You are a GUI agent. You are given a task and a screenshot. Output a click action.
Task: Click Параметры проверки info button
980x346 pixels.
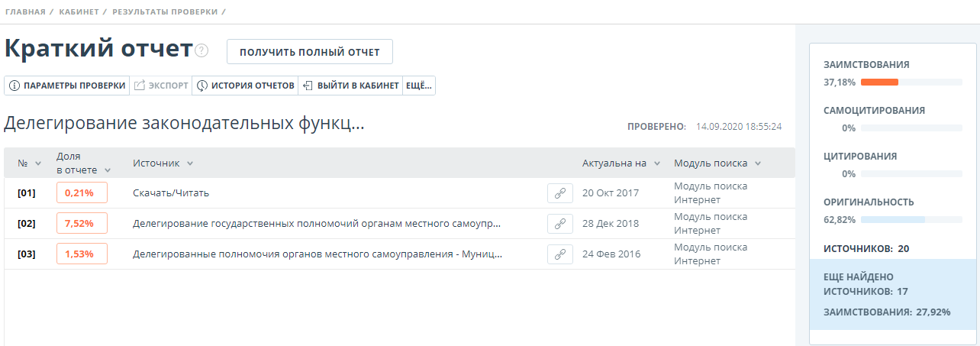[67, 86]
